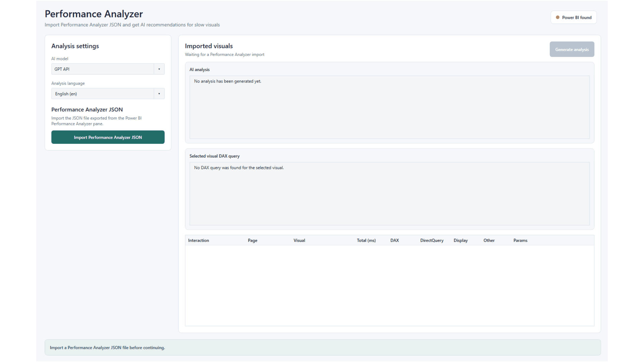Select the GPT API model field
The height and width of the screenshot is (362, 644).
pos(108,69)
